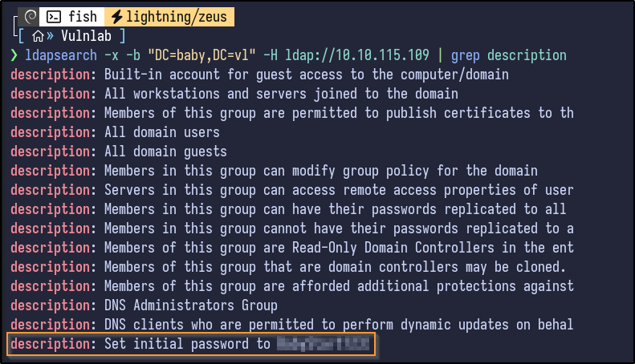The width and height of the screenshot is (635, 364).
Task: Click the lightning bolt icon
Action: (x=116, y=16)
